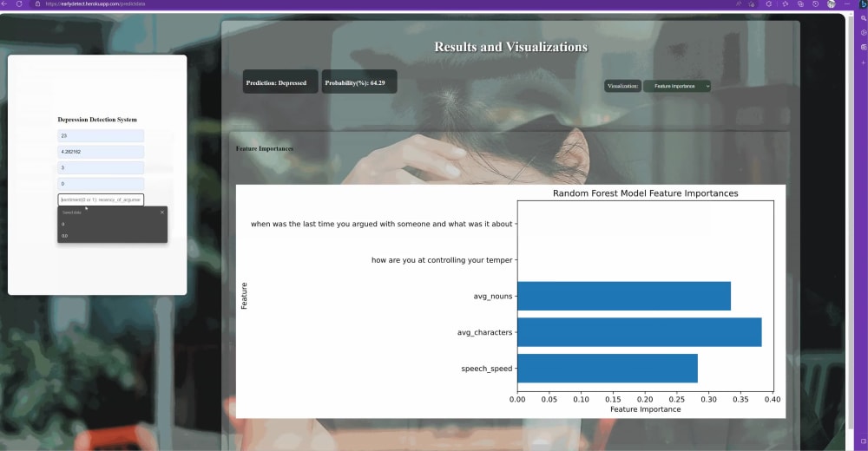Open the Collections icon
The width and height of the screenshot is (868, 451).
[x=800, y=3]
